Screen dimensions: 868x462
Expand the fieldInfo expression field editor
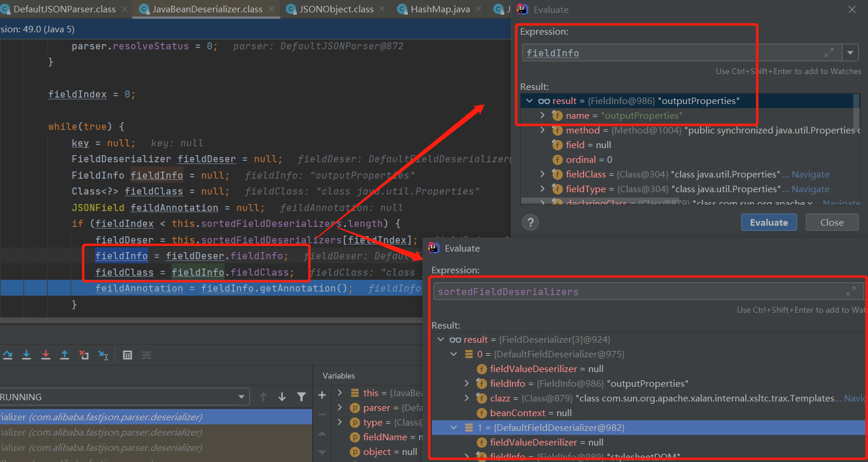[829, 52]
